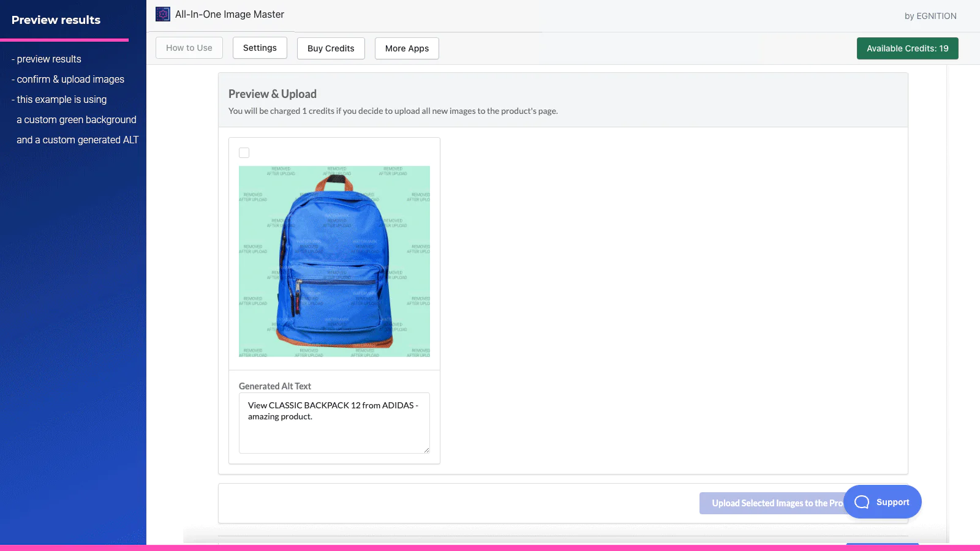
Task: Click the 'You will be charged 1 credits' notice
Action: (x=393, y=111)
